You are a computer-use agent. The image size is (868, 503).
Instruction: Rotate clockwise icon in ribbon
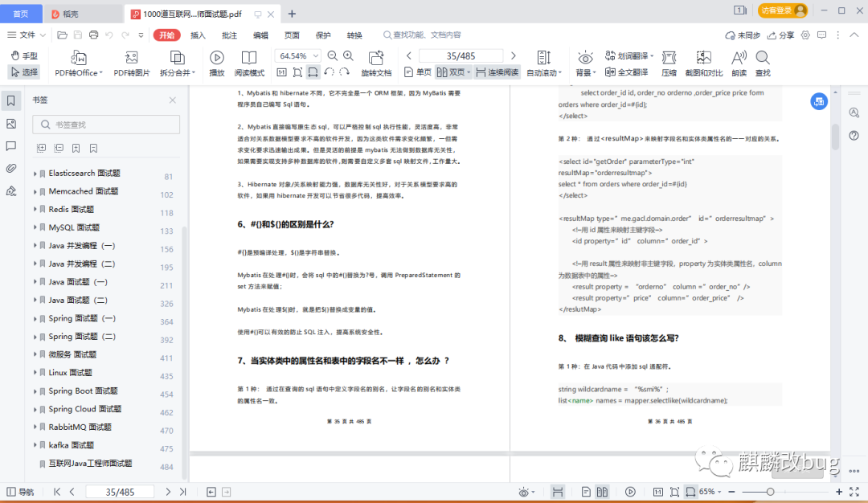[x=344, y=72]
